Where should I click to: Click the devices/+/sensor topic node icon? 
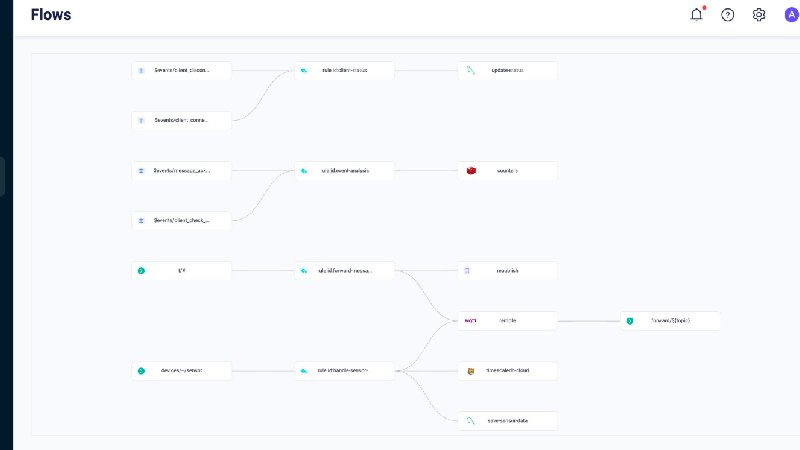click(141, 371)
